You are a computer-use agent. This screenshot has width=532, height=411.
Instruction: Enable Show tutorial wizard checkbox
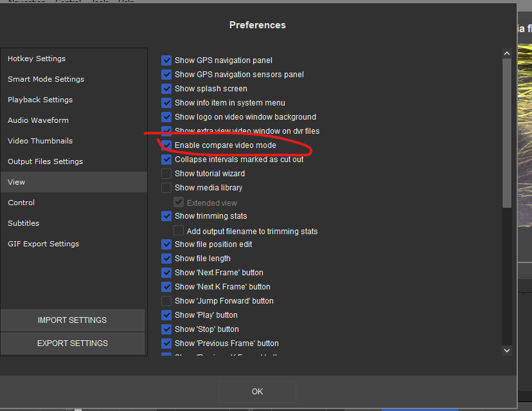coord(167,174)
